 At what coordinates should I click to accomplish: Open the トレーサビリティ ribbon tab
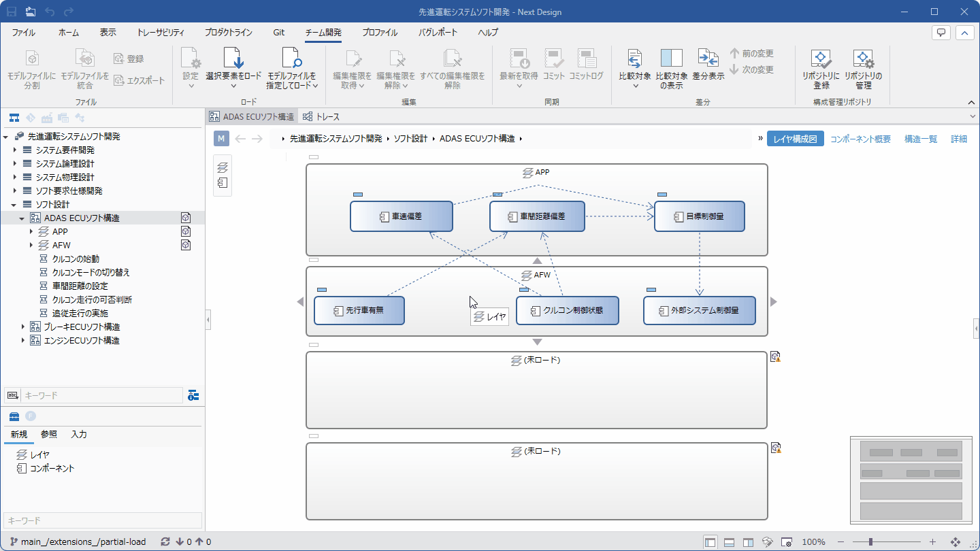[161, 33]
